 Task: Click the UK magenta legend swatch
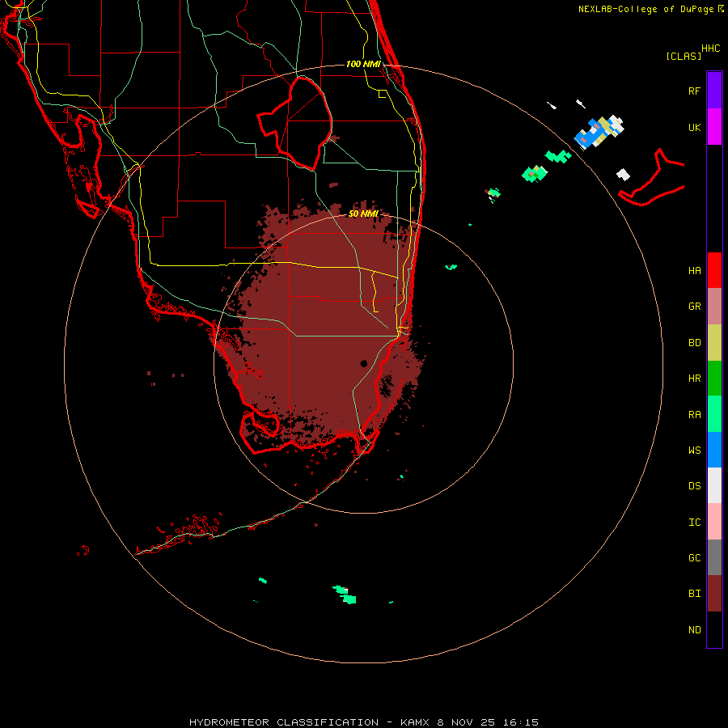click(714, 127)
